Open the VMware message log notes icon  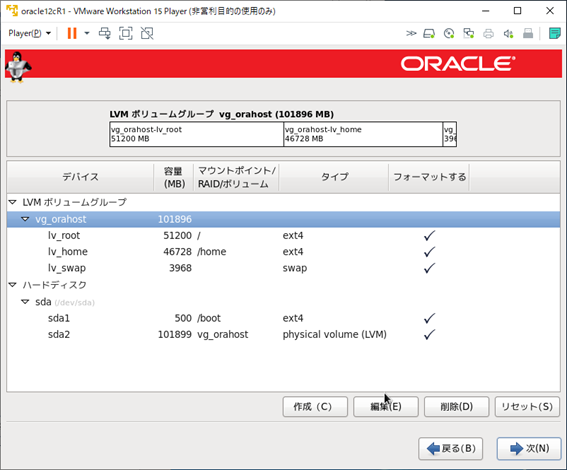point(555,34)
